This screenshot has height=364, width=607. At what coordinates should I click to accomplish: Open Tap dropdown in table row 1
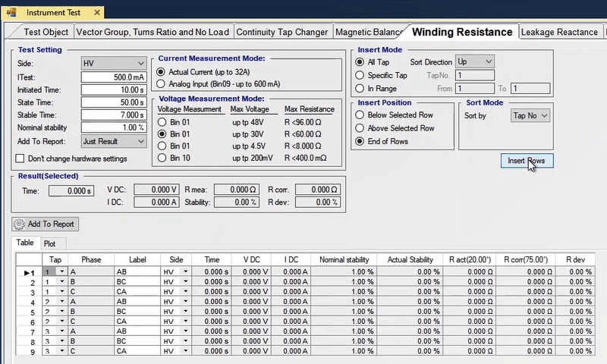click(61, 271)
